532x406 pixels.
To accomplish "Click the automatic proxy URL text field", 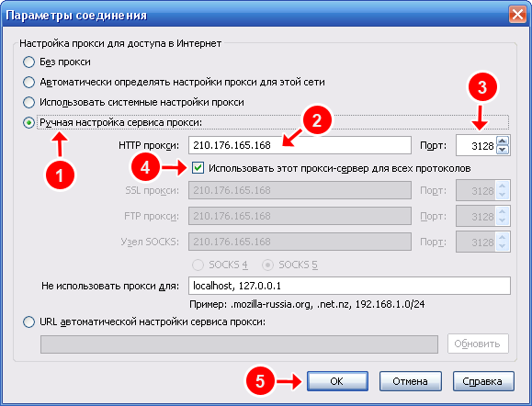I will pos(239,344).
